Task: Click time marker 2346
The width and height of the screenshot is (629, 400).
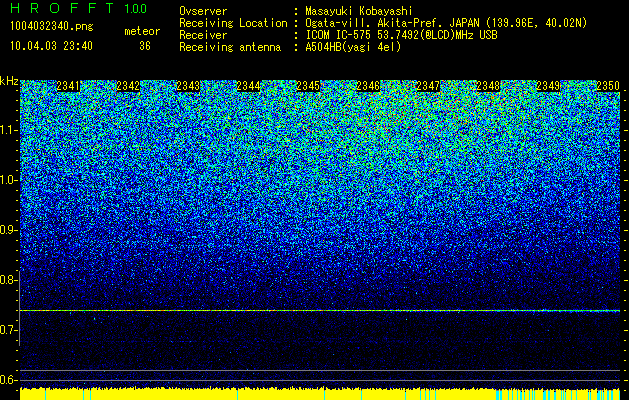Action: (368, 86)
